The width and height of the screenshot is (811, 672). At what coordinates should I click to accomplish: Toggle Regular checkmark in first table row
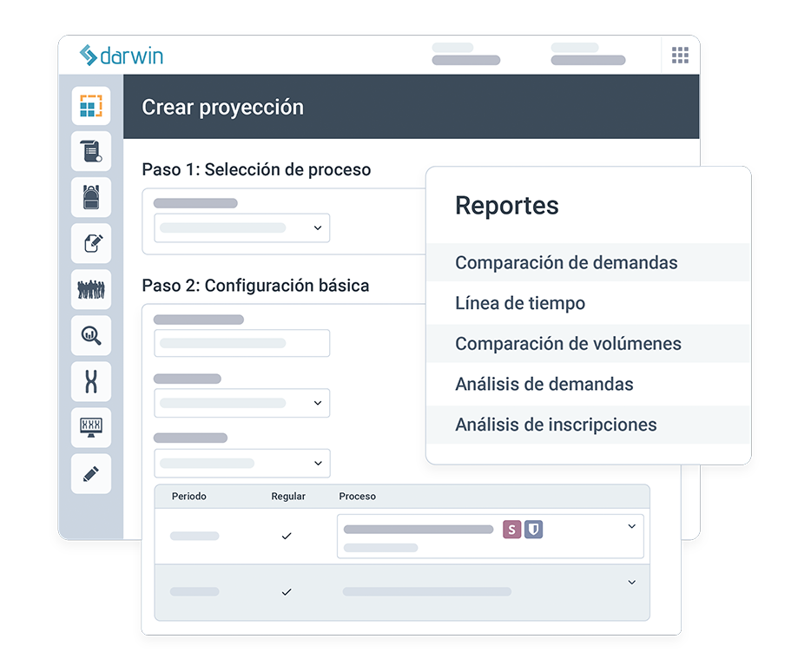(x=287, y=536)
